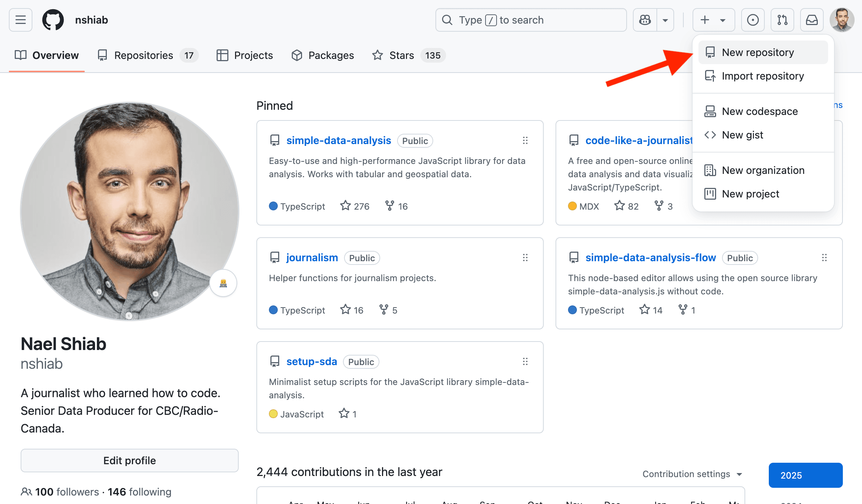View the 16 forks of simple-data-analysis
Screen dimensions: 862x504
click(x=396, y=206)
